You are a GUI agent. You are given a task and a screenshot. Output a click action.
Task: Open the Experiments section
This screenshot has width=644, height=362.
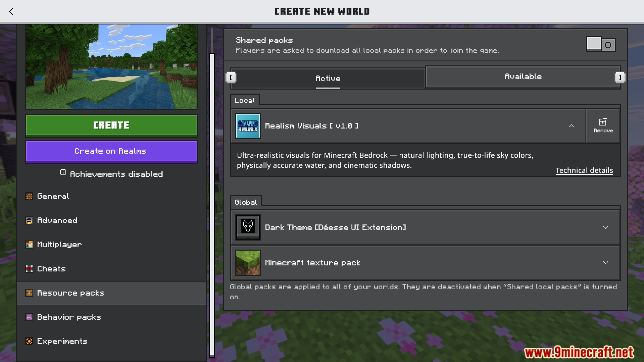pyautogui.click(x=111, y=341)
